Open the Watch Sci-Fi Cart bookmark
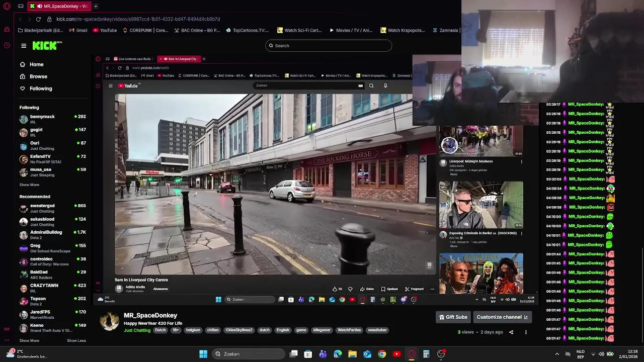644x362 pixels. pos(299,30)
